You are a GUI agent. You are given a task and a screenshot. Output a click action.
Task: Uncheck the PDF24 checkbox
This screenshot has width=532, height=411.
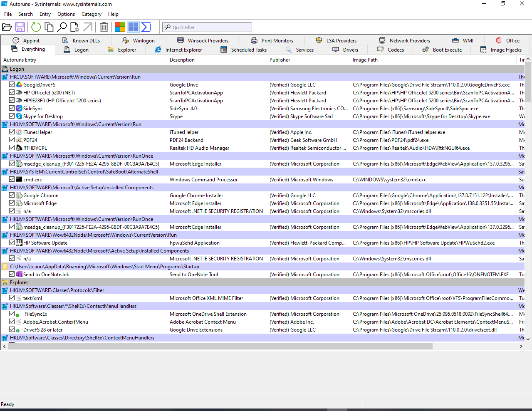12,140
